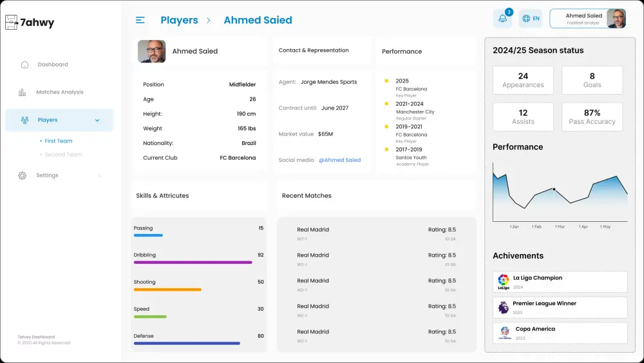Click the La Liga logo icon
The width and height of the screenshot is (644, 363).
tap(504, 282)
